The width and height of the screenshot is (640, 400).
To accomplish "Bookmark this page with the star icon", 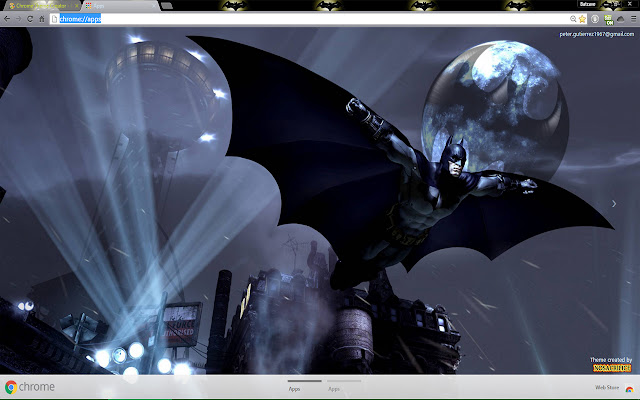I will [582, 19].
